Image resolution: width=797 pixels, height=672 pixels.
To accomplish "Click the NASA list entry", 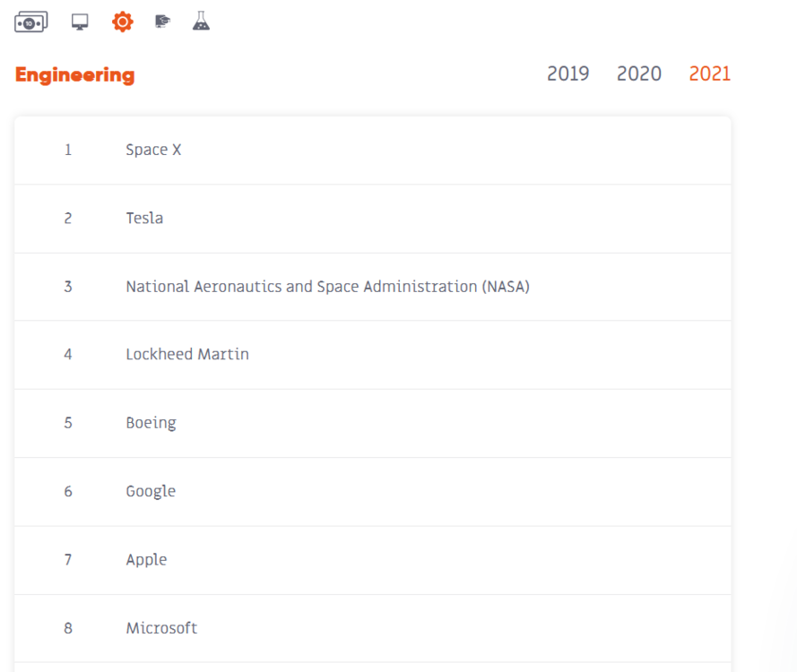I will tap(327, 287).
